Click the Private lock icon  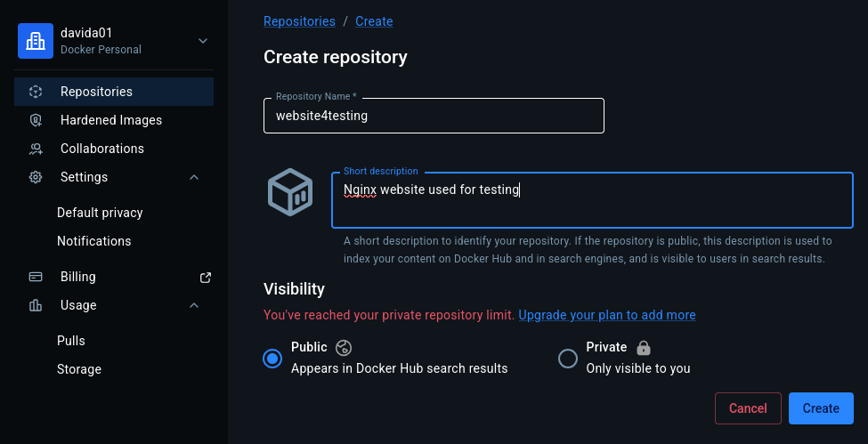pyautogui.click(x=644, y=348)
